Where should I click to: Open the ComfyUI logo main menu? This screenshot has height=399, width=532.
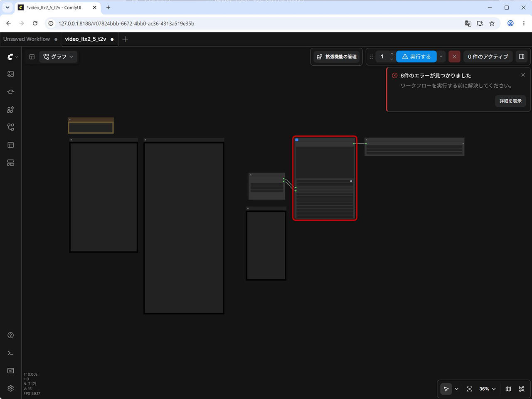click(x=12, y=57)
